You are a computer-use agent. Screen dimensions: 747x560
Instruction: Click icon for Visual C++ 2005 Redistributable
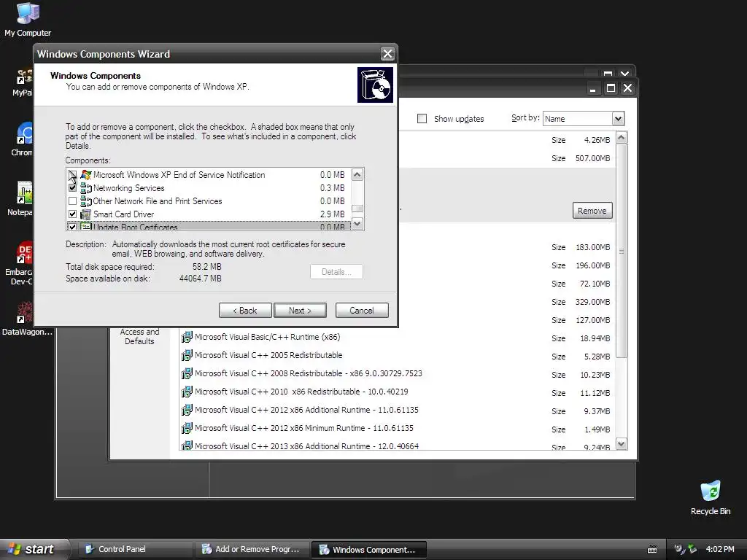coord(187,355)
